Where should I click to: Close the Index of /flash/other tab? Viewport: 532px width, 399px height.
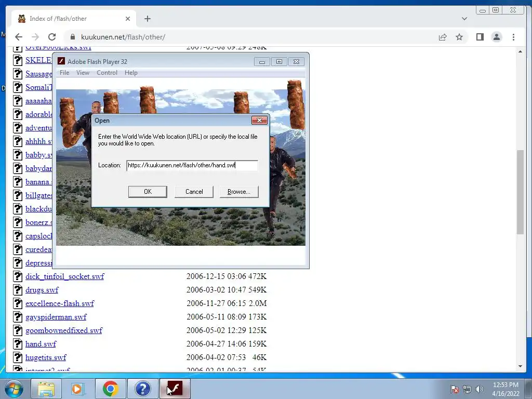click(128, 19)
